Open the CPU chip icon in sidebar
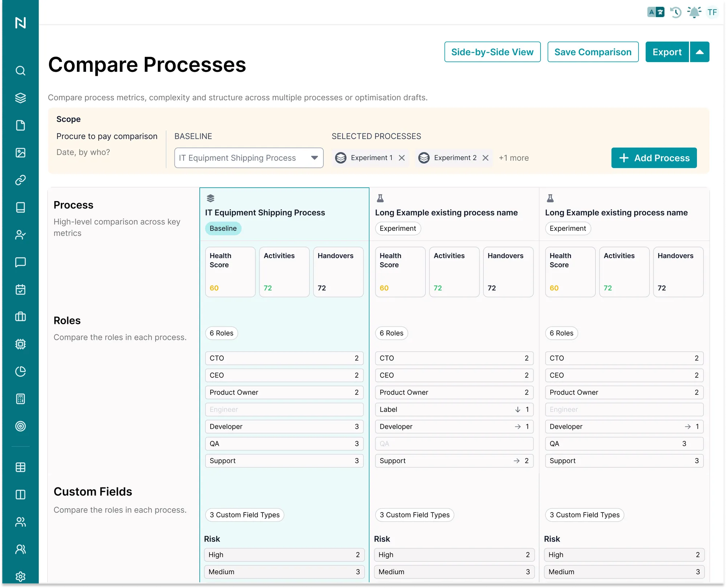The height and width of the screenshot is (588, 726). coord(20,344)
